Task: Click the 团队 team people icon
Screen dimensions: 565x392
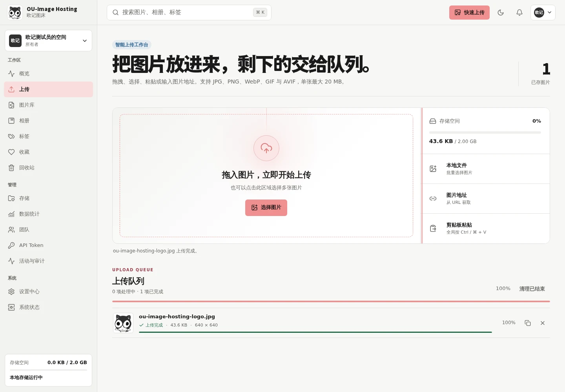Action: [x=11, y=230]
